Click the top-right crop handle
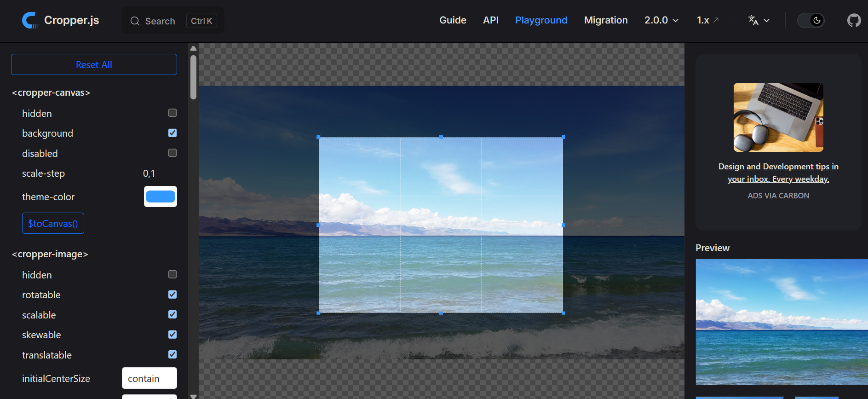 563,137
